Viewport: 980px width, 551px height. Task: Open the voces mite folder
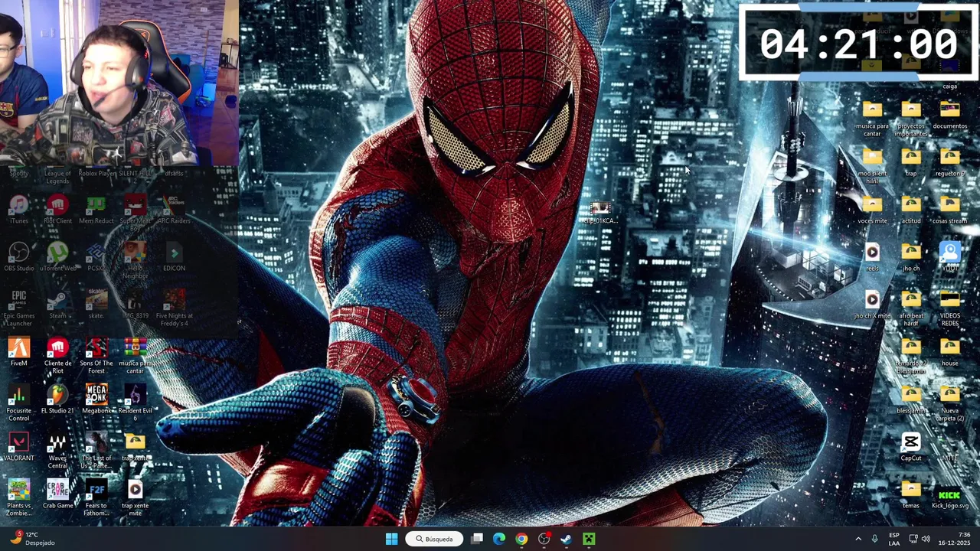(x=872, y=210)
